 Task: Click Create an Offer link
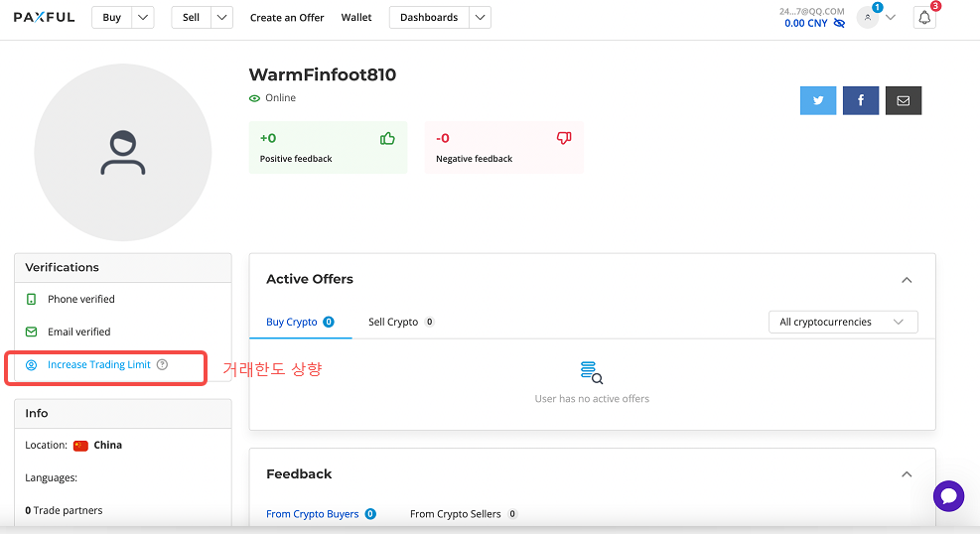[x=287, y=18]
